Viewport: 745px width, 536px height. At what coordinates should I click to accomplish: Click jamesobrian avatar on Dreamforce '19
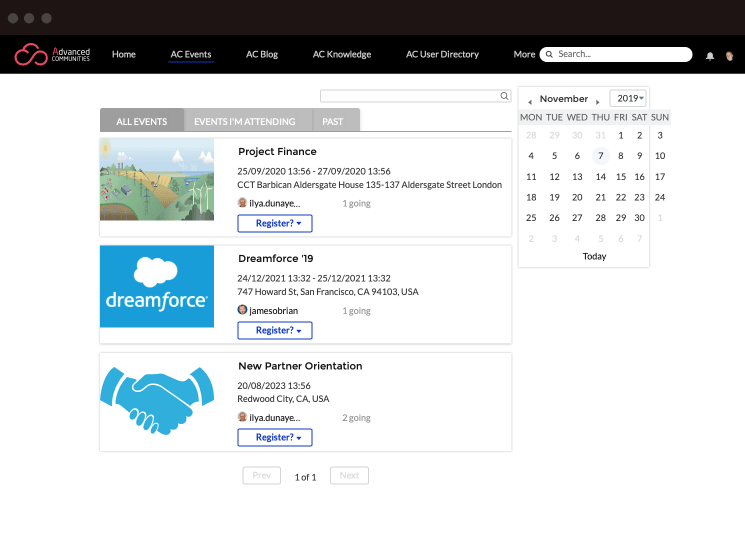pyautogui.click(x=242, y=310)
